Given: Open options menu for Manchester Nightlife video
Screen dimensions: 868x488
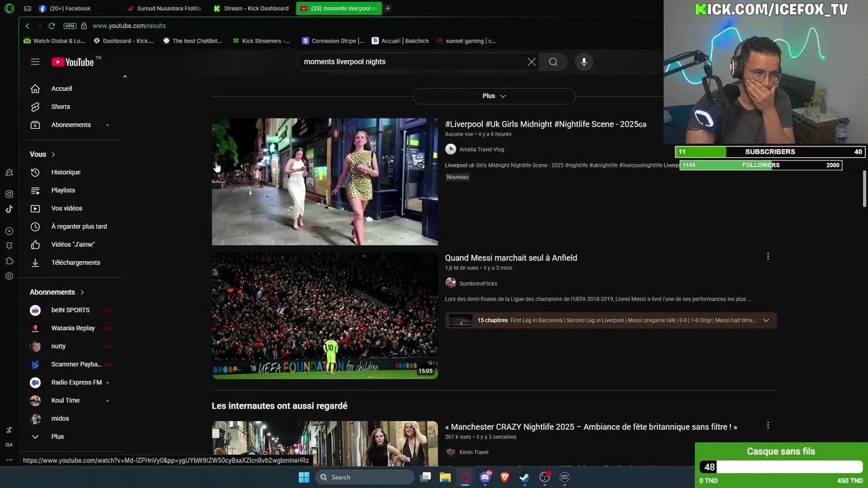Looking at the screenshot, I should [768, 426].
